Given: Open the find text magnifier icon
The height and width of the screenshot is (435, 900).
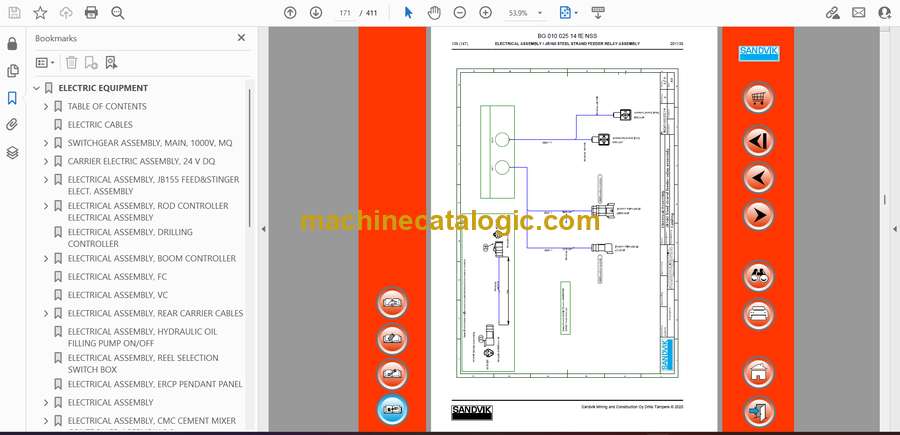Looking at the screenshot, I should 118,13.
